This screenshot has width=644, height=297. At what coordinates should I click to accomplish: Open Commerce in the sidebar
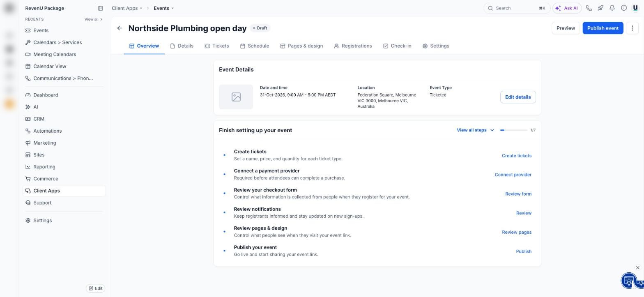click(64, 179)
